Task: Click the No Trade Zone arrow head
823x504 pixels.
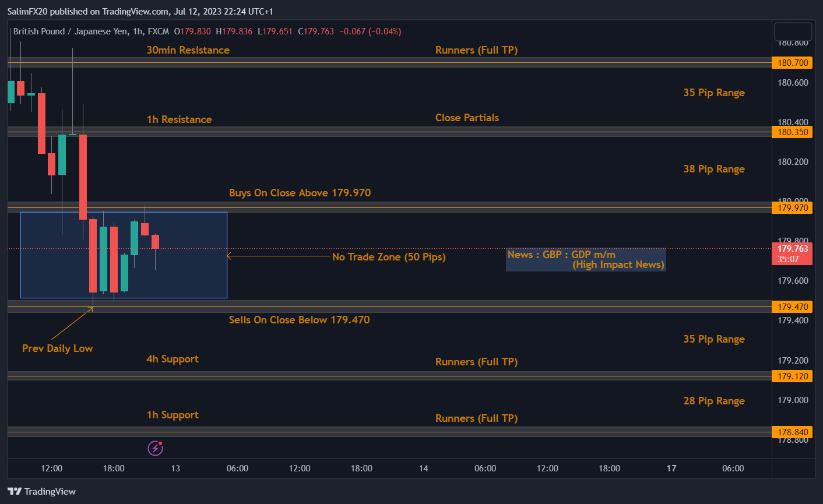Action: [229, 256]
